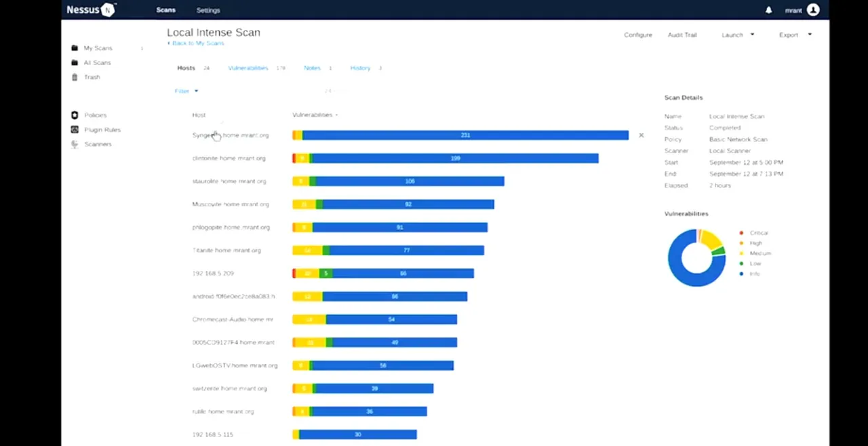The width and height of the screenshot is (868, 446).
Task: Expand the Filter dropdown
Action: pyautogui.click(x=186, y=91)
